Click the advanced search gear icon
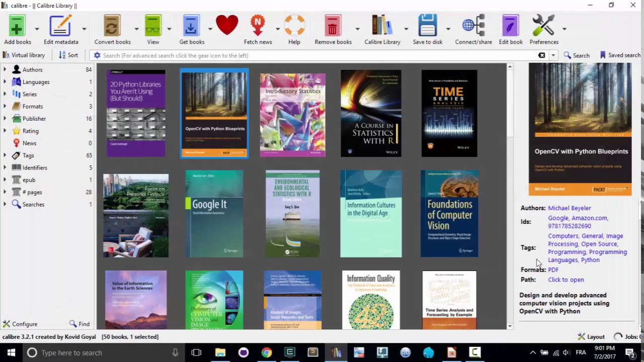 [x=97, y=55]
